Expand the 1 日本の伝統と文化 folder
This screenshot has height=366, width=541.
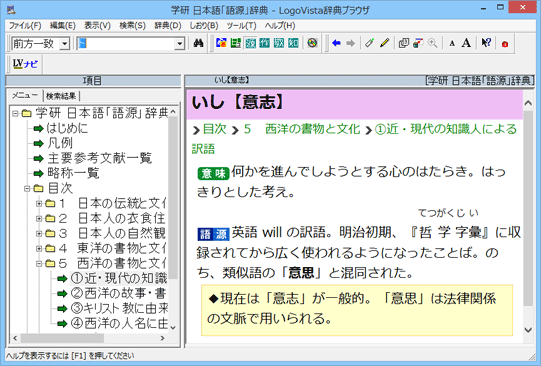point(39,203)
